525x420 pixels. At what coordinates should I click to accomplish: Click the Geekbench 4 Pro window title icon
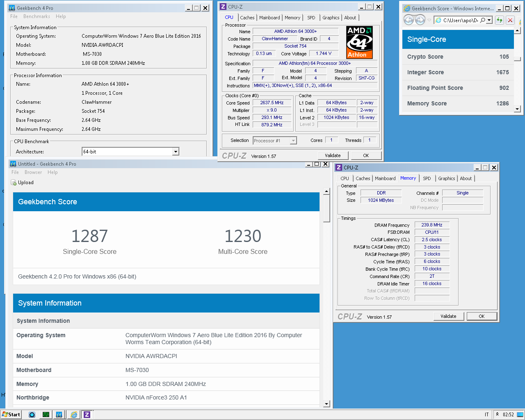click(12, 8)
